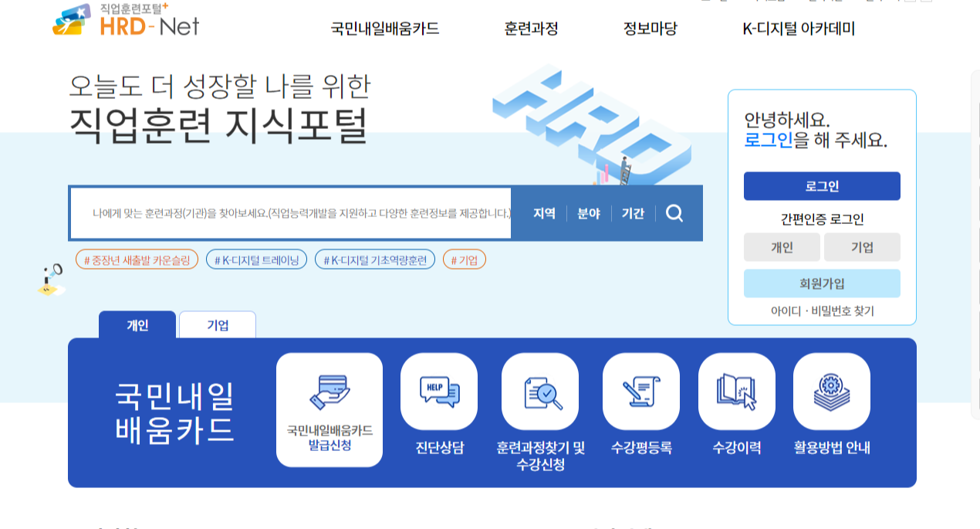Image resolution: width=980 pixels, height=529 pixels.
Task: Open the 정보마당 menu
Action: click(x=650, y=29)
